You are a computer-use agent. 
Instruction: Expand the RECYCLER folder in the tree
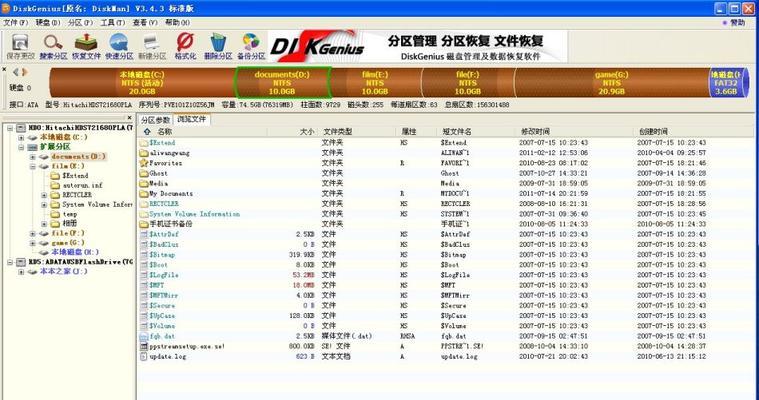click(45, 195)
